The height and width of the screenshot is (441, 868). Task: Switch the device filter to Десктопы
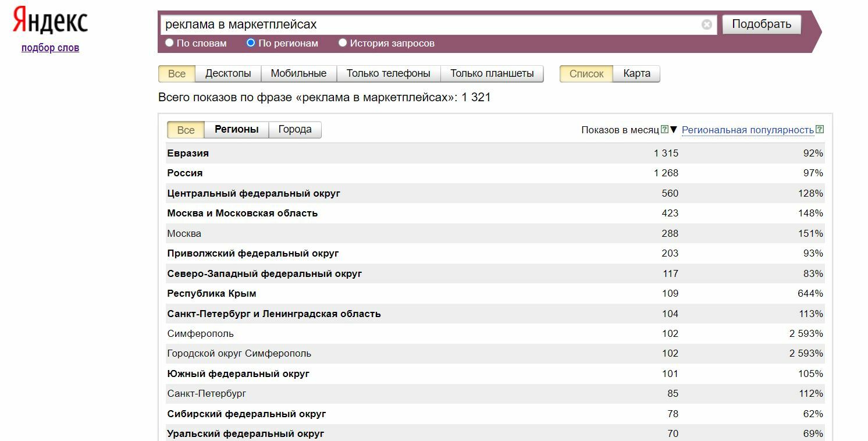[x=228, y=74]
